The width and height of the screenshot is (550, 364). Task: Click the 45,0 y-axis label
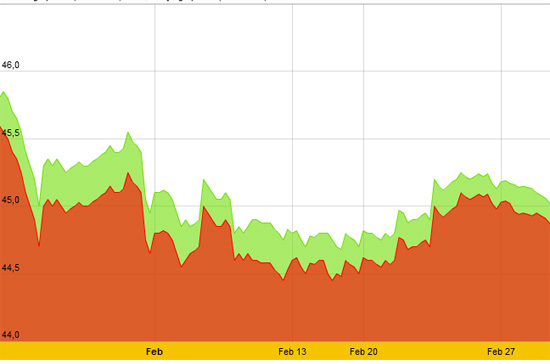pos(11,200)
